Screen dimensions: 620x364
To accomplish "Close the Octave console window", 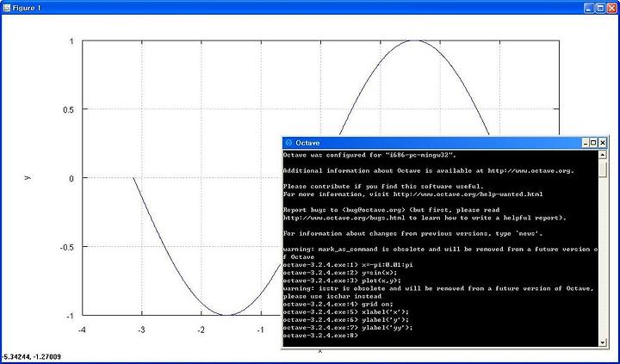I will [x=603, y=143].
